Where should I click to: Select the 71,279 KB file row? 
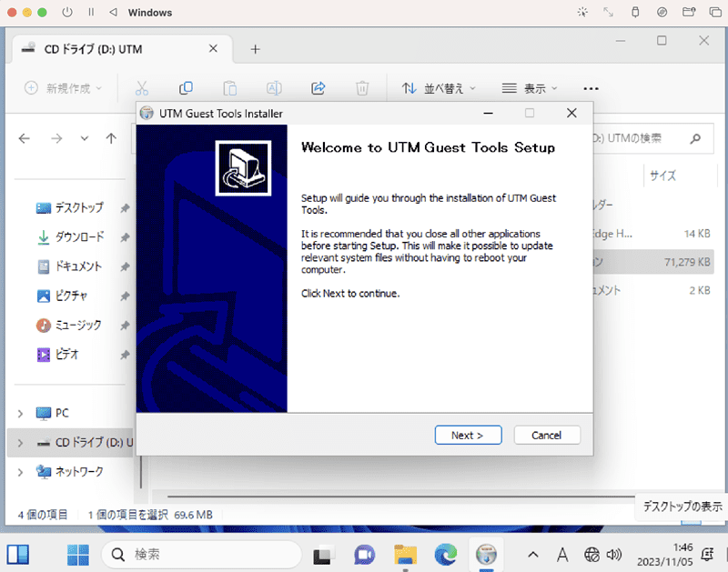pyautogui.click(x=653, y=262)
